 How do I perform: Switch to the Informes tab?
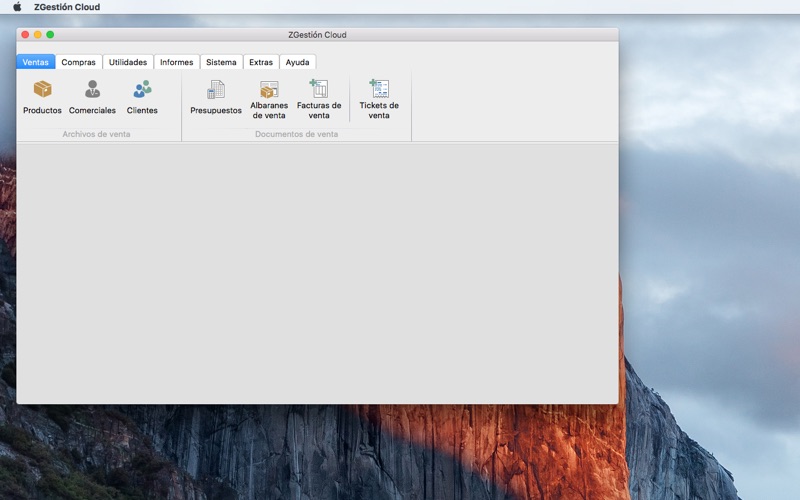tap(177, 62)
